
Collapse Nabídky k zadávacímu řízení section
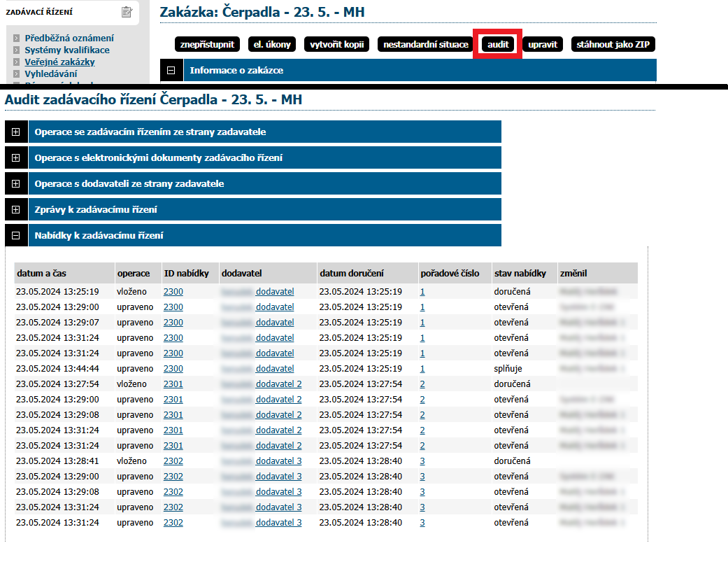tap(15, 236)
